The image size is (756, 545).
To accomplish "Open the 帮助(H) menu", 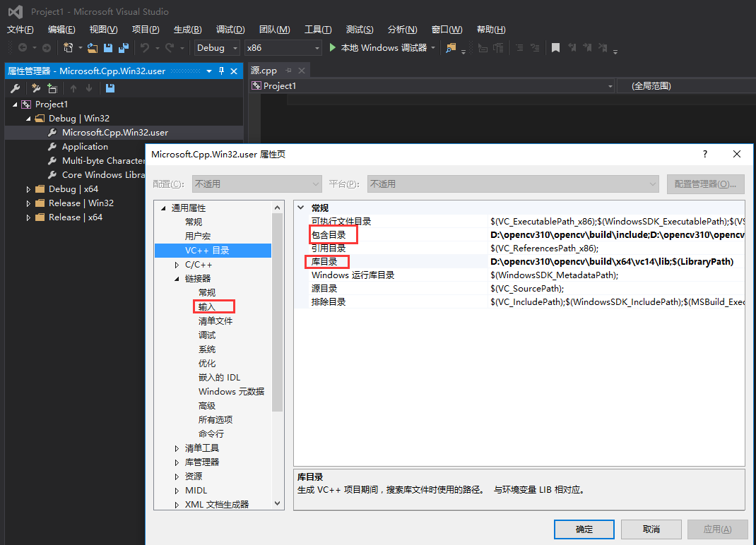I will coord(491,30).
